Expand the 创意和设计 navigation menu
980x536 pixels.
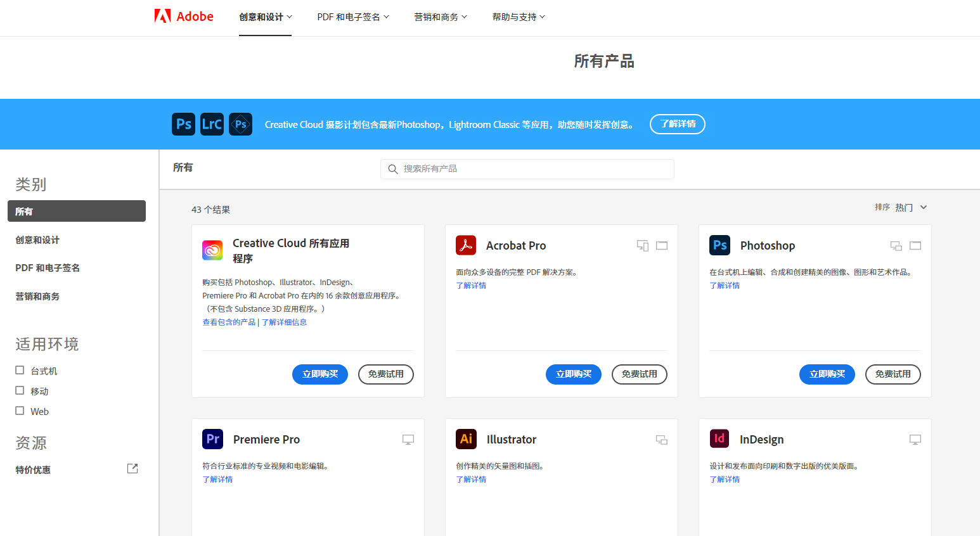pyautogui.click(x=265, y=17)
